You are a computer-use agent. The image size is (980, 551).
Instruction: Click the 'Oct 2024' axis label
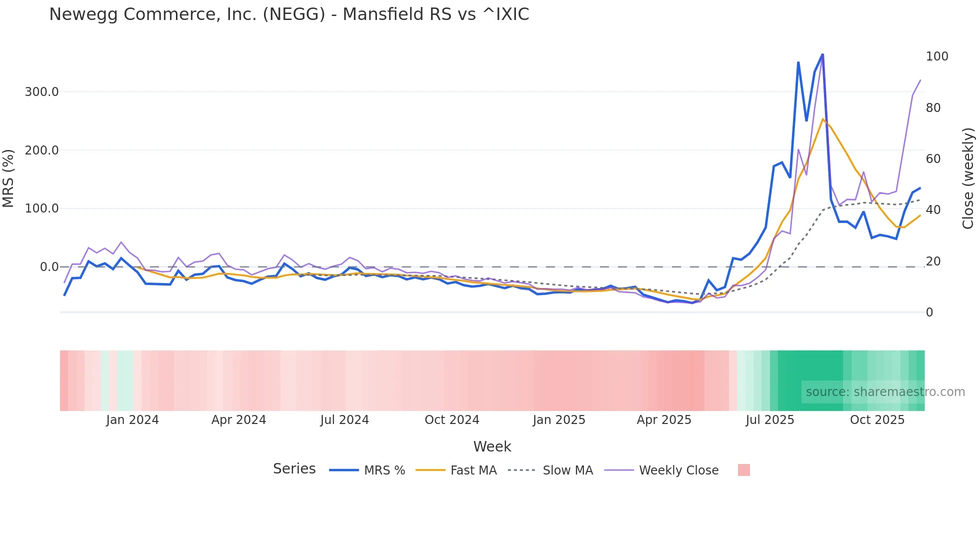452,420
